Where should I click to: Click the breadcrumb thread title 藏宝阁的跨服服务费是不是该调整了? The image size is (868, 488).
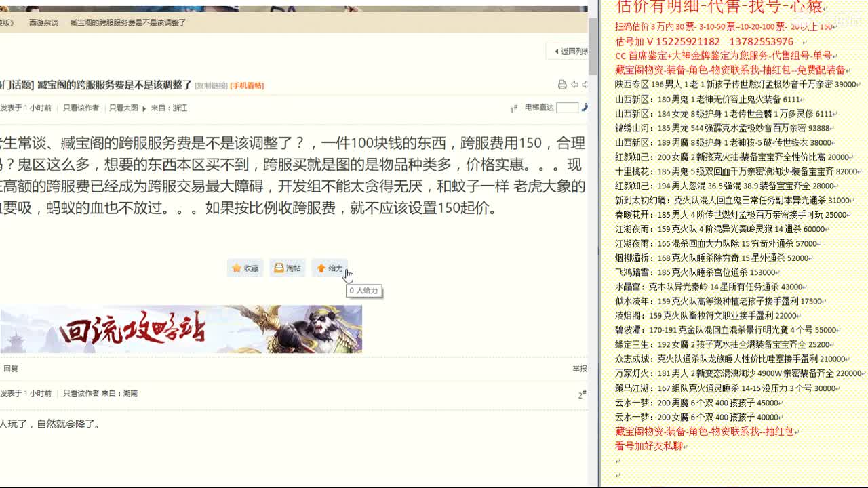pos(128,22)
